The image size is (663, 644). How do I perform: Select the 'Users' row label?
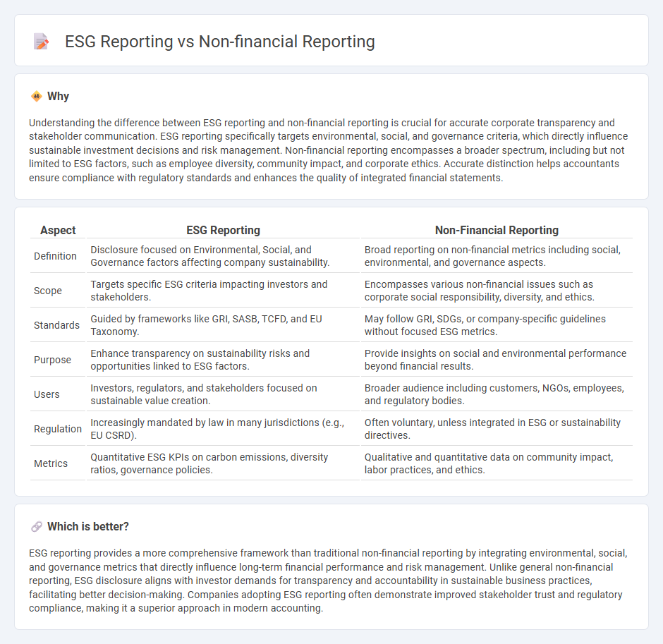(47, 394)
